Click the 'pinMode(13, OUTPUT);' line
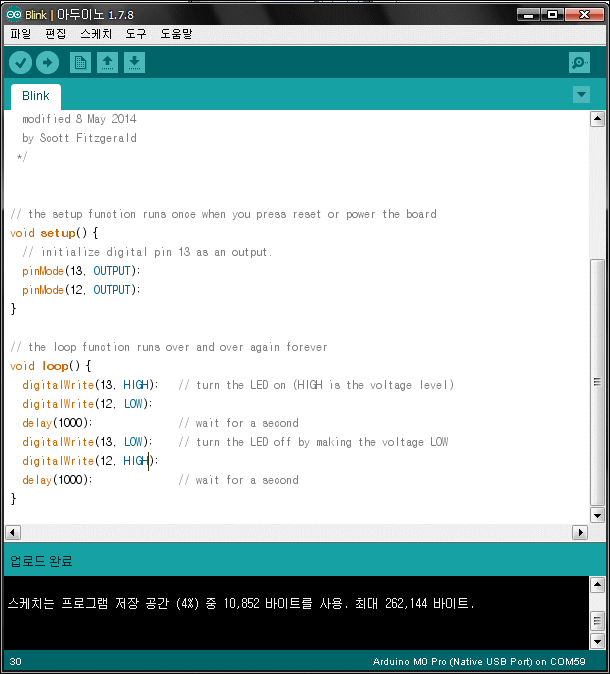 (81, 271)
